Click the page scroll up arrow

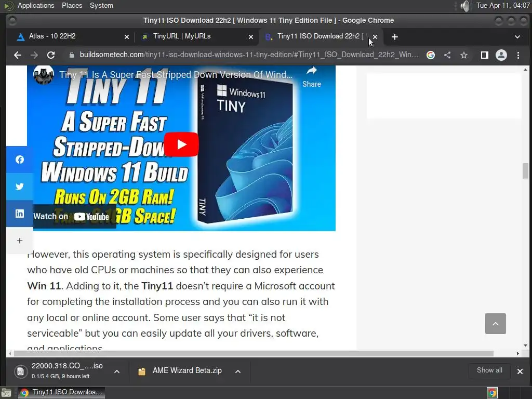525,70
